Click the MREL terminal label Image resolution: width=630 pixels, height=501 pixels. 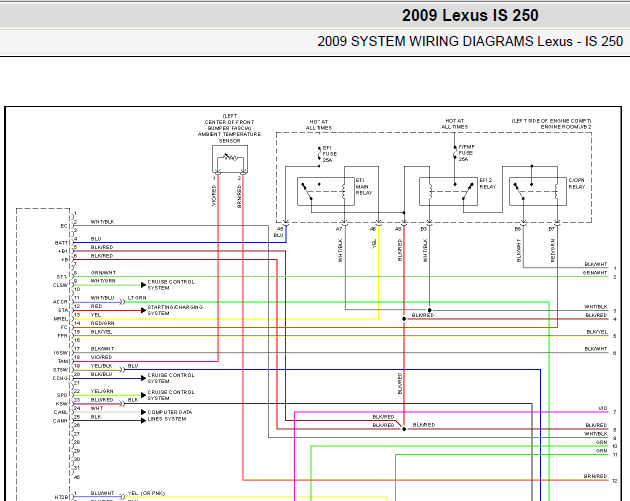tap(61, 319)
